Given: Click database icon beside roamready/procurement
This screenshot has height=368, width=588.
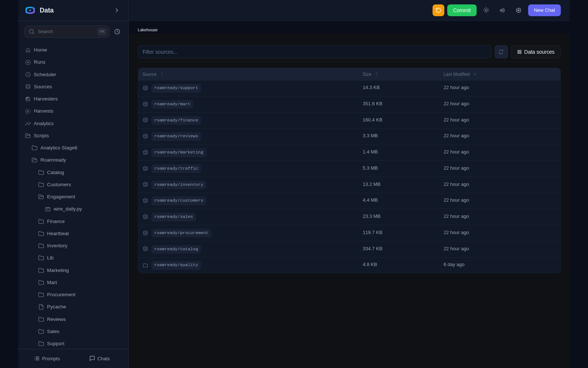Looking at the screenshot, I should click(x=146, y=233).
